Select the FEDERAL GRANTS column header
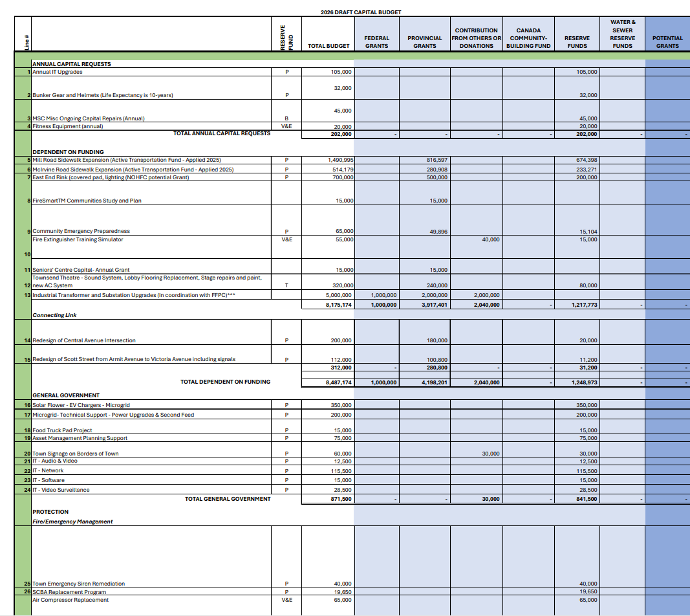The image size is (690, 616). (x=376, y=42)
